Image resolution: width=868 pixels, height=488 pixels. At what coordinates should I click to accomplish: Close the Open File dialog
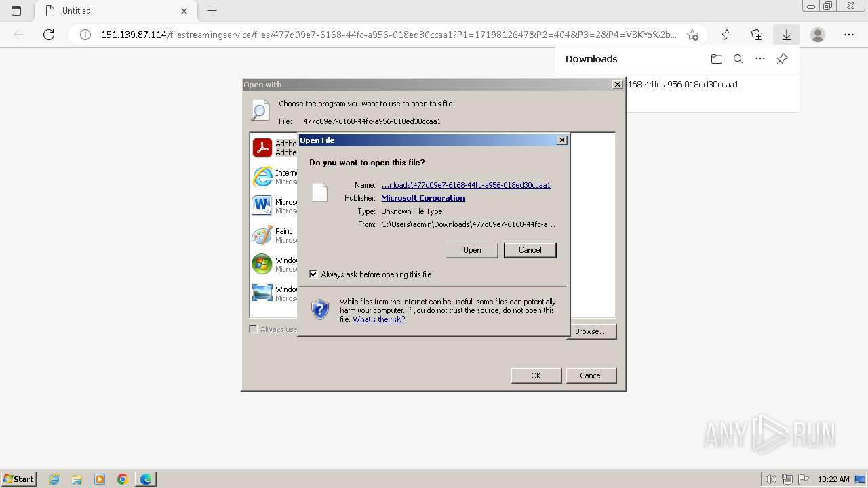561,140
